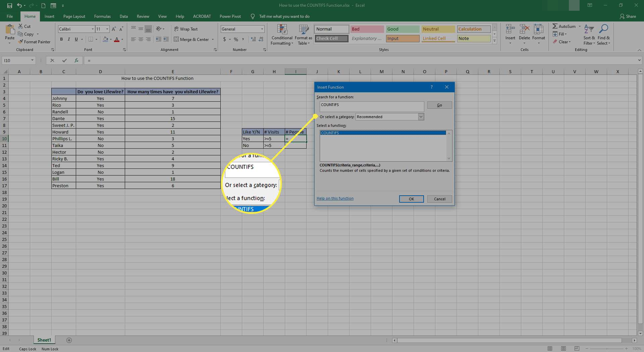Increase font size with large A icon
644x352 pixels.
coord(114,29)
